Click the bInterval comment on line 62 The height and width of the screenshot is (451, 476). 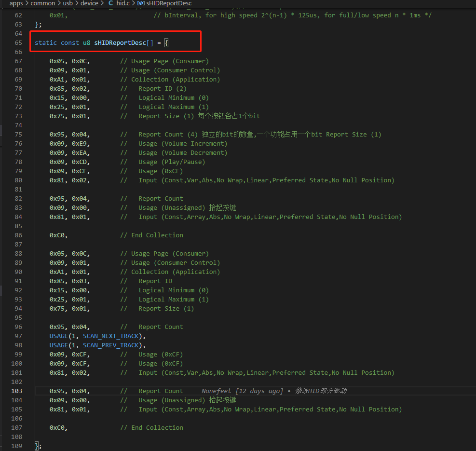pyautogui.click(x=292, y=15)
